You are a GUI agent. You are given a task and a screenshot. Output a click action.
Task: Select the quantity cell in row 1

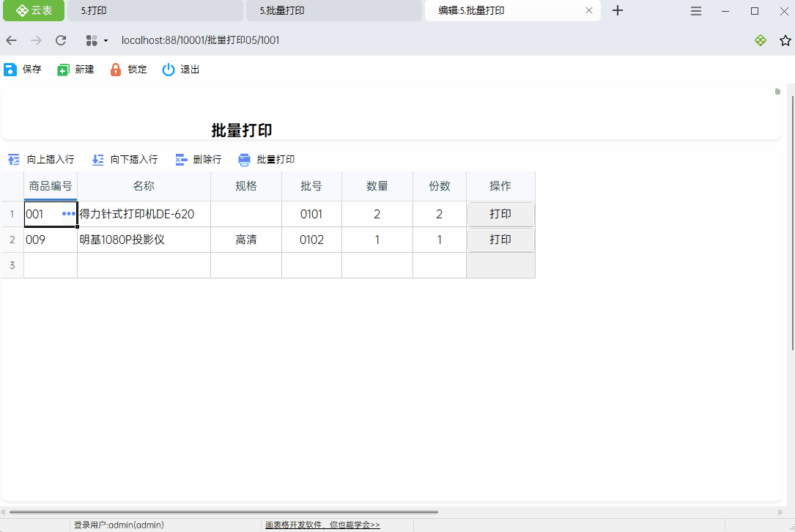(377, 214)
